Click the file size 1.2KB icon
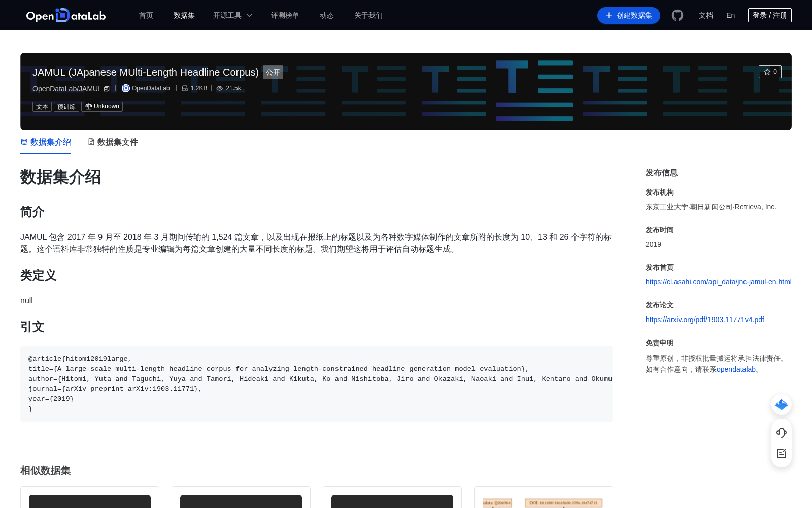 click(x=185, y=88)
